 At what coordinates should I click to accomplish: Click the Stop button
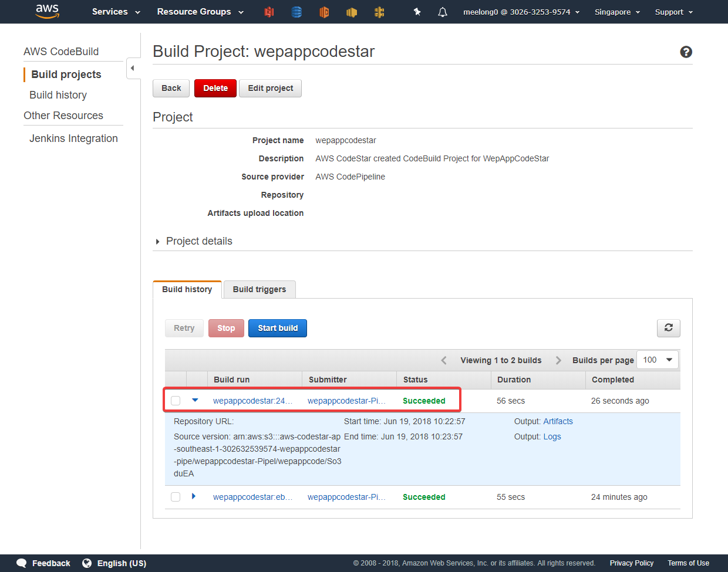[226, 328]
